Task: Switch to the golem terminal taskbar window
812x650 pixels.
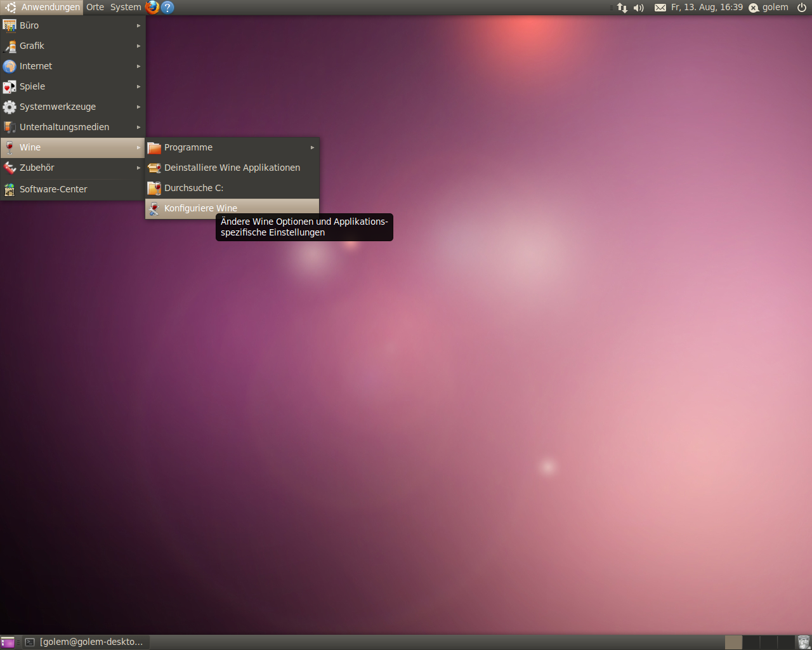Action: [x=86, y=642]
